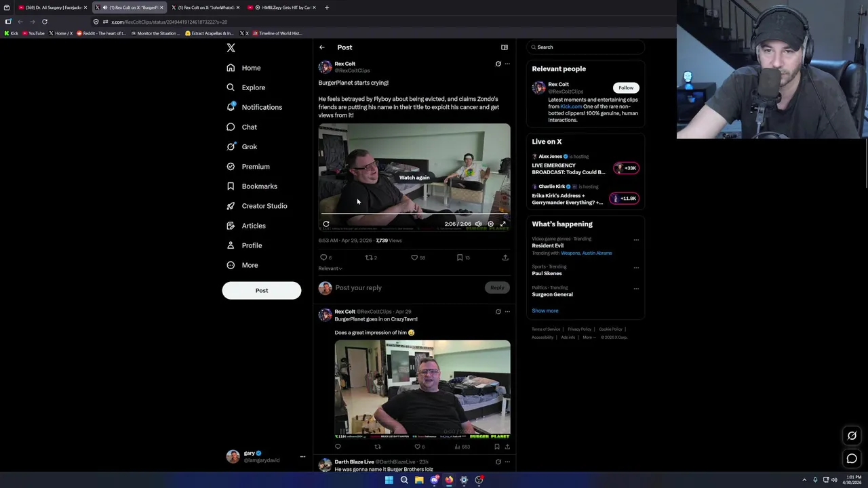Go back with the Post header arrow
Viewport: 868px width, 488px height.
click(322, 47)
